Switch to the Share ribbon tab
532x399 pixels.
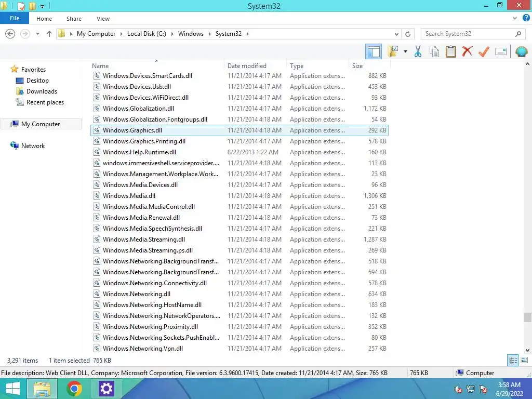point(74,19)
